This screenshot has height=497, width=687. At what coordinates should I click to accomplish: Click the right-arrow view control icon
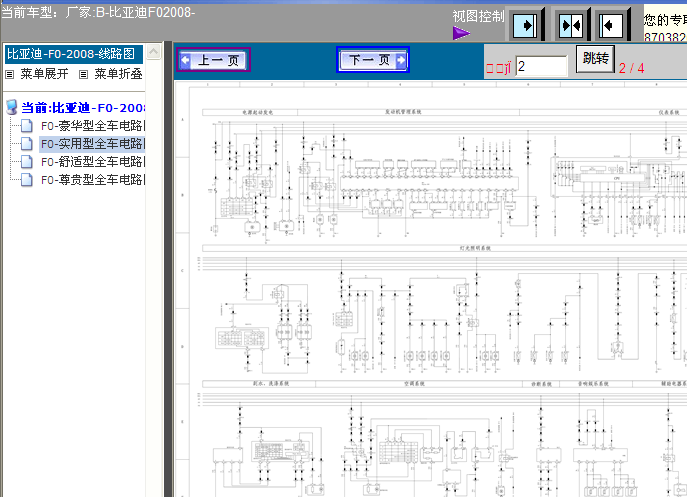tap(525, 25)
